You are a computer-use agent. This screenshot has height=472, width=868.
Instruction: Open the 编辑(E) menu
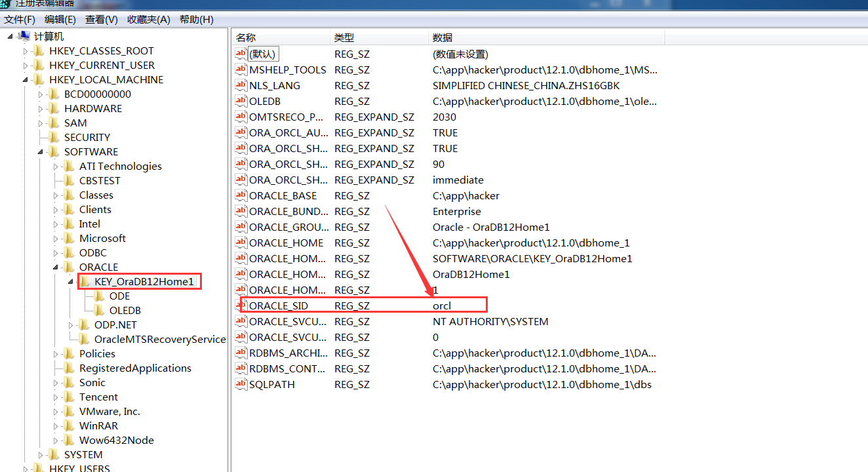click(60, 20)
